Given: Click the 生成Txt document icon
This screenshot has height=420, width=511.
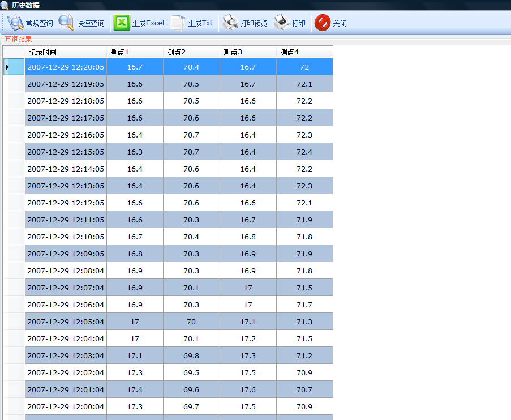Looking at the screenshot, I should [x=178, y=23].
